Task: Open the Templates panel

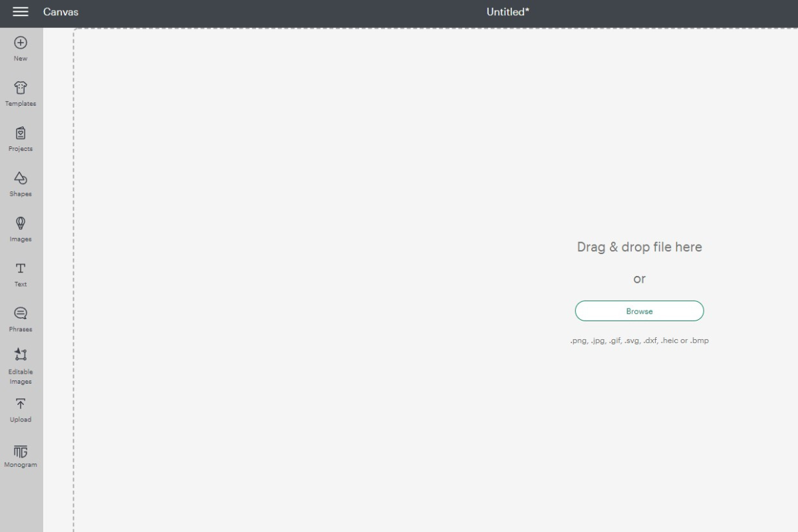Action: pyautogui.click(x=21, y=94)
